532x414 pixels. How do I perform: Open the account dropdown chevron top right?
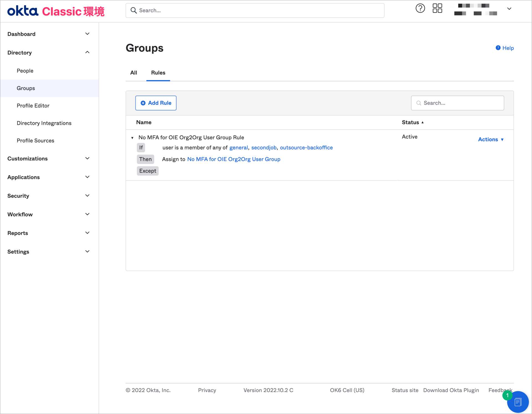509,9
